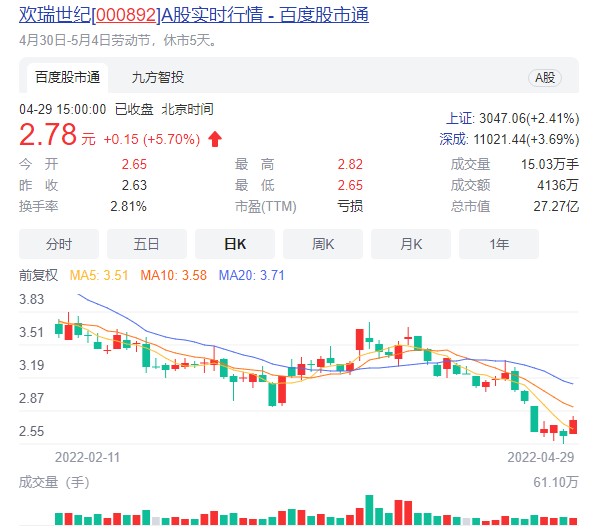Select the 1年 chart view

tap(499, 244)
